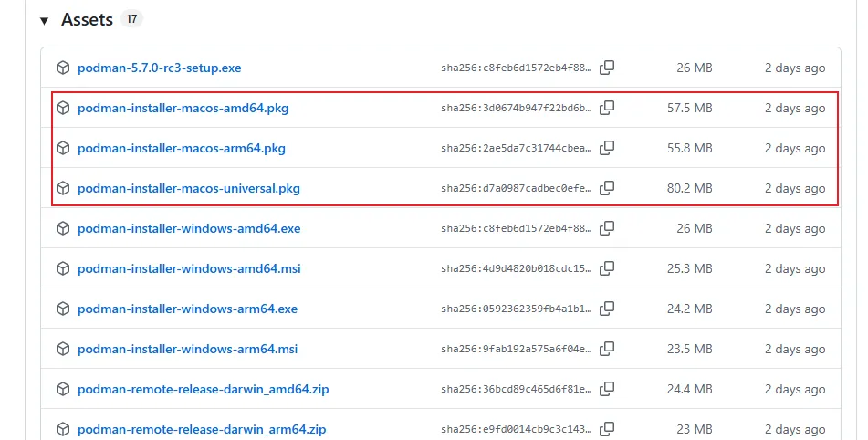The width and height of the screenshot is (868, 440).
Task: Copy checksum of podman-installer-windows-arm64.exe
Action: (607, 309)
